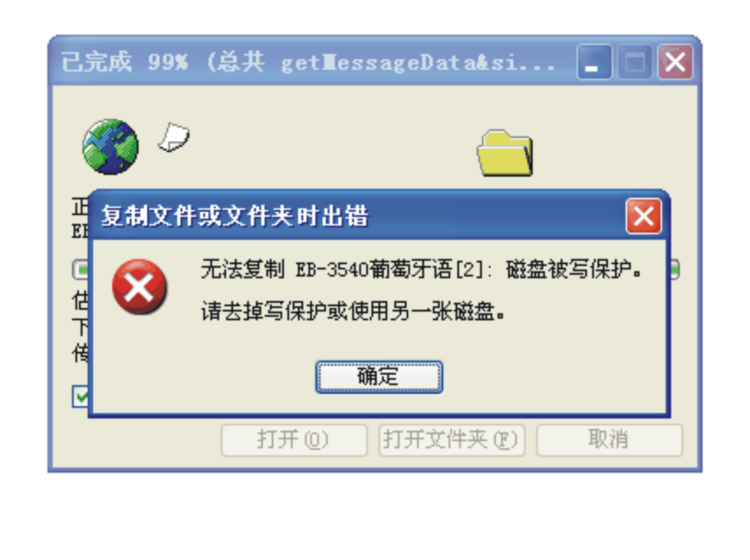Viewport: 750px width, 560px height.
Task: Click the 请去掉写保护或使用另一张磁盘 text line
Action: [x=352, y=311]
